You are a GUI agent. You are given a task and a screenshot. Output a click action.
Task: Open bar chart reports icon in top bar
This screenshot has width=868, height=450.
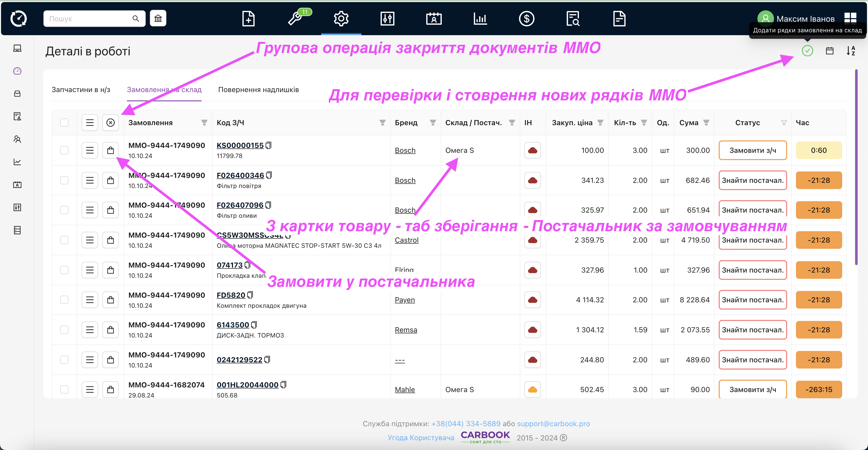point(480,18)
